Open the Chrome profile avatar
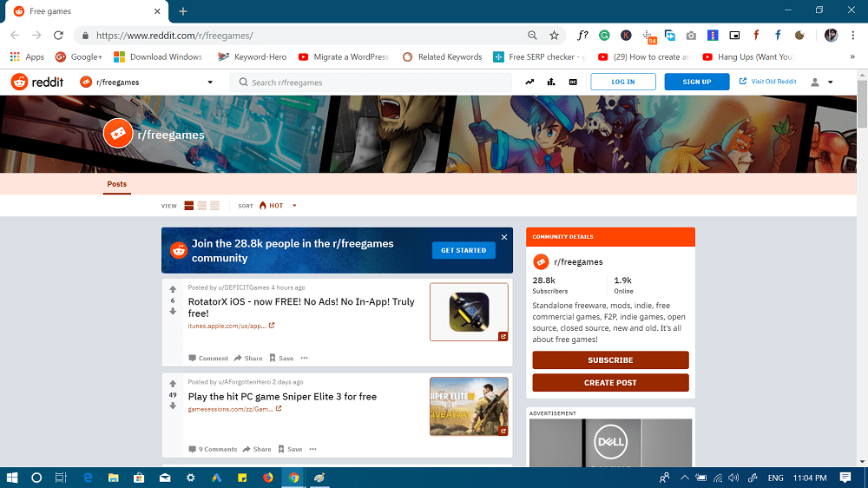This screenshot has height=488, width=868. coord(831,36)
